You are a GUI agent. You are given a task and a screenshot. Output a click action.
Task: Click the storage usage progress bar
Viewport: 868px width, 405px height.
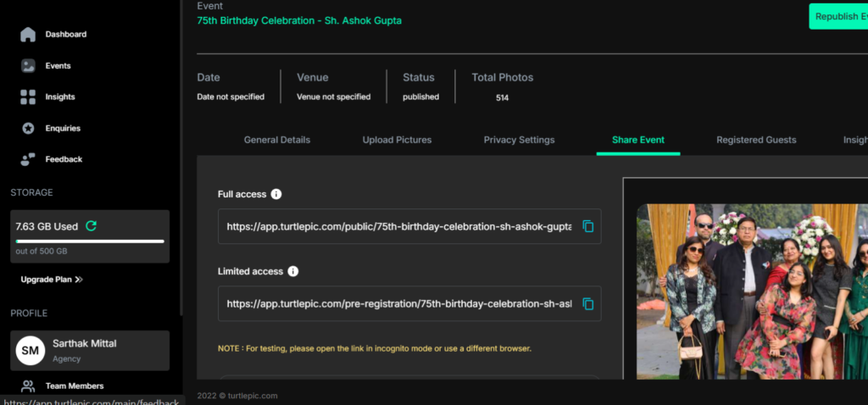[90, 241]
